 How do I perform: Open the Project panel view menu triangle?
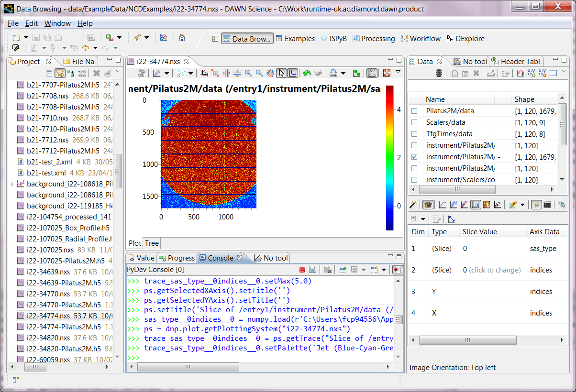118,71
